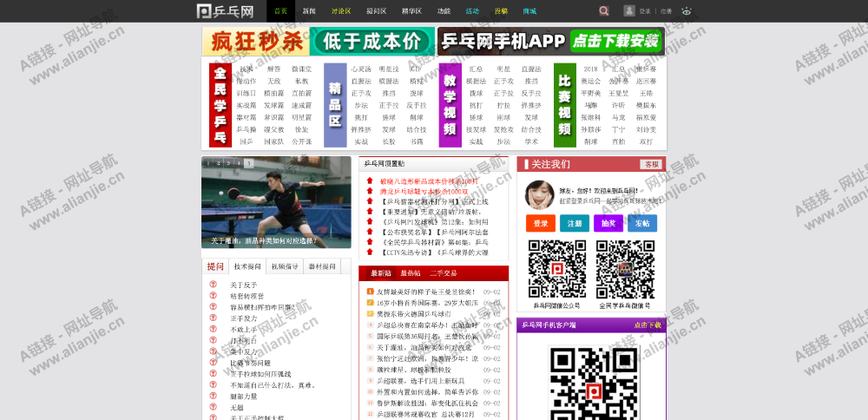Image resolution: width=868 pixels, height=420 pixels.
Task: Open the 疯狂秒杀 低于成本价 banner
Action: coord(319,42)
